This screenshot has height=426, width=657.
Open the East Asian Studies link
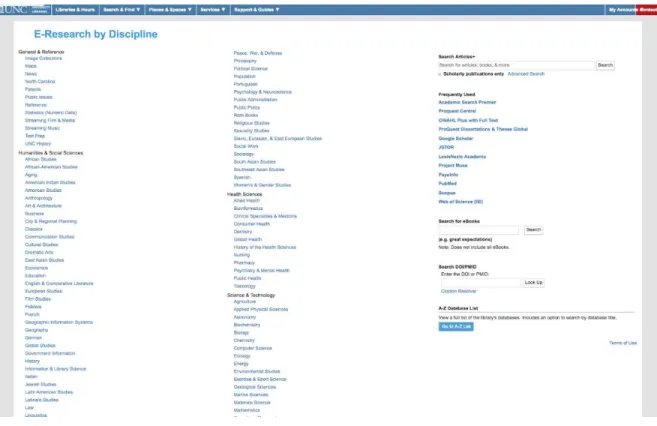click(44, 260)
